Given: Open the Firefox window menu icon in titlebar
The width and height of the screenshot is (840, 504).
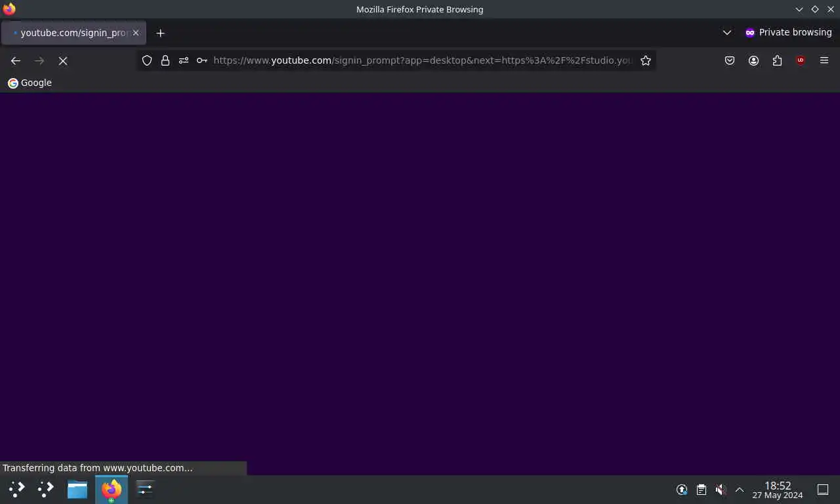Looking at the screenshot, I should (9, 9).
